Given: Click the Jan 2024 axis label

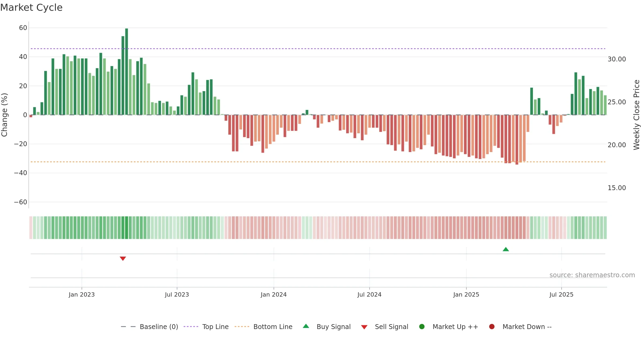Looking at the screenshot, I should coord(274,294).
